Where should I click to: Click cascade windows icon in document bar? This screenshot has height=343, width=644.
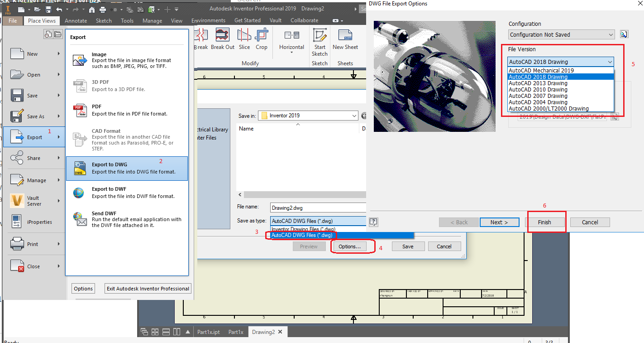pyautogui.click(x=144, y=332)
